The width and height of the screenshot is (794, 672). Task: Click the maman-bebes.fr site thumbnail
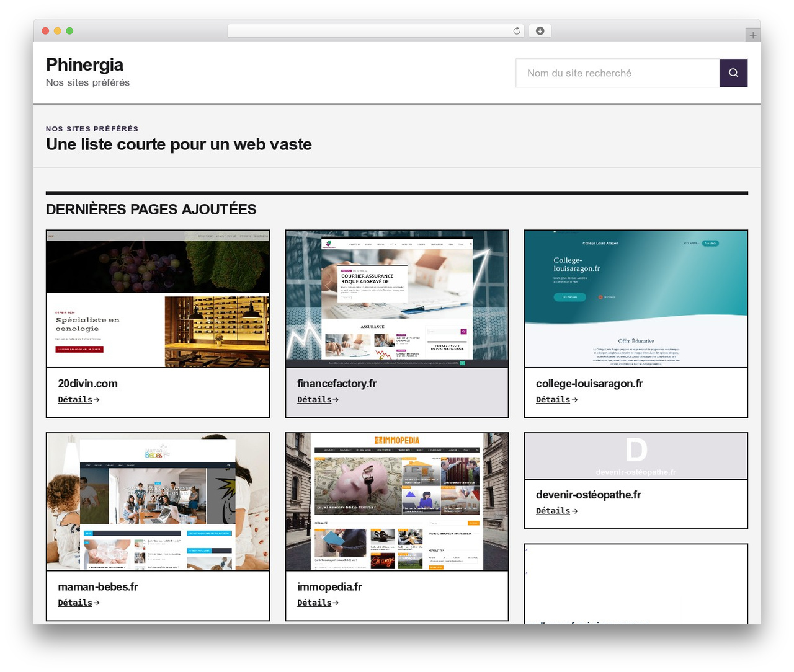coord(158,502)
